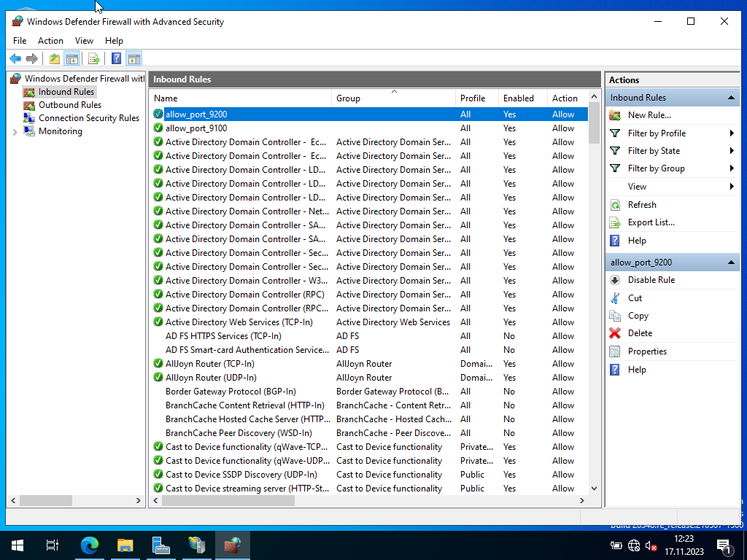Open the Help menu in menu bar
The image size is (747, 560).
tap(114, 41)
